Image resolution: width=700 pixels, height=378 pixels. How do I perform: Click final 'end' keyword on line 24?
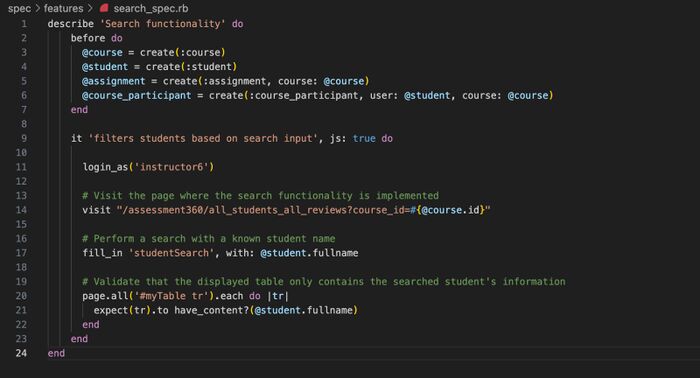coord(56,353)
